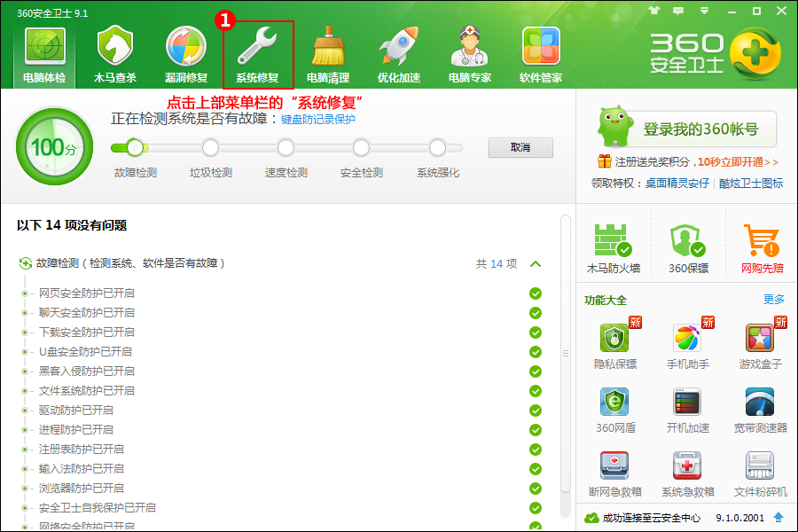Open the 电脑专家 doctor icon
This screenshot has width=798, height=532.
coord(470,47)
